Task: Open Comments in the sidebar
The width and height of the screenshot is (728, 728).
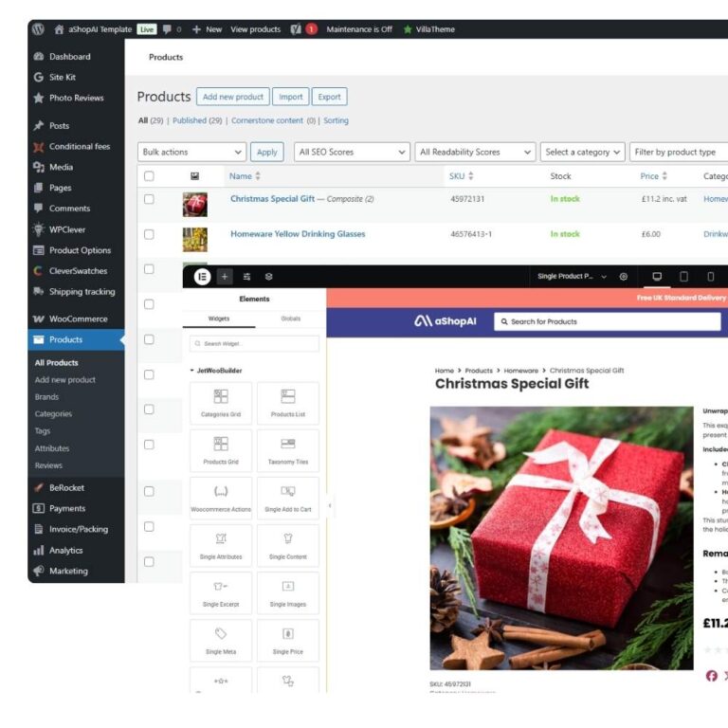Action: (69, 209)
